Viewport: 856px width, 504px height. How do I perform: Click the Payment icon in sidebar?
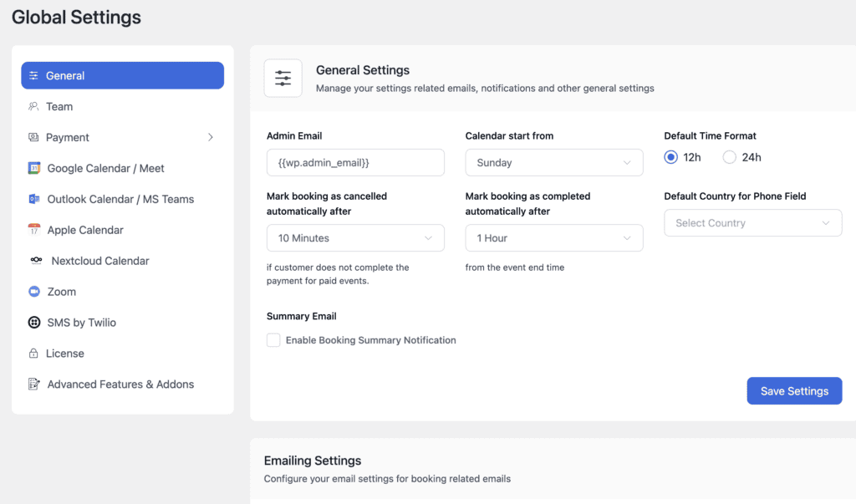(33, 137)
